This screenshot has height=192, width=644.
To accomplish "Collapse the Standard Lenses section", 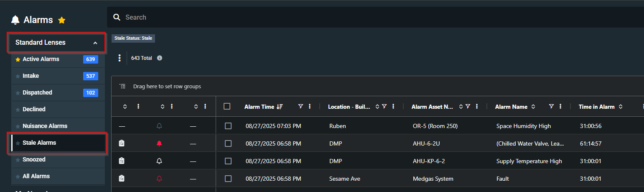I will 95,43.
